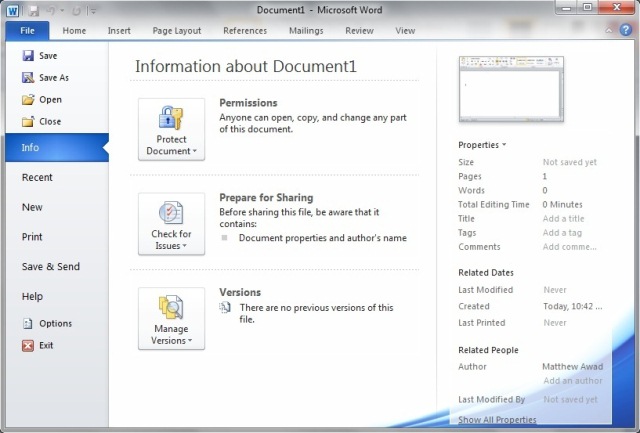Screen dimensions: 640x433
Task: Maximize the Word window
Action: click(x=587, y=7)
